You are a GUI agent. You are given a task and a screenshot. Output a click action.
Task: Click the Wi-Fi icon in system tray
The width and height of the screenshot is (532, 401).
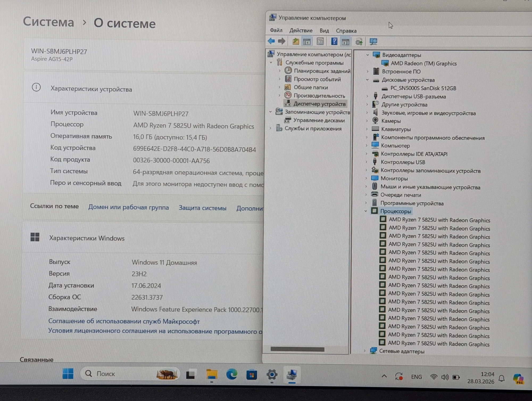coord(434,377)
